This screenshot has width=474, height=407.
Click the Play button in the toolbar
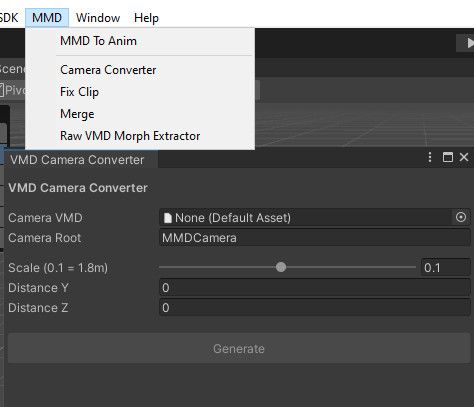468,43
